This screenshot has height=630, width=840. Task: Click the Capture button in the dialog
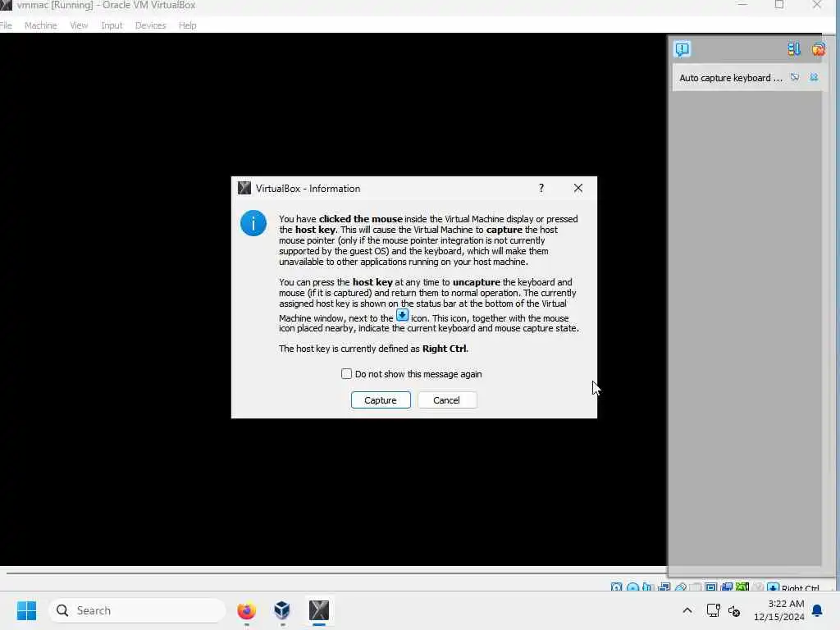pyautogui.click(x=381, y=400)
